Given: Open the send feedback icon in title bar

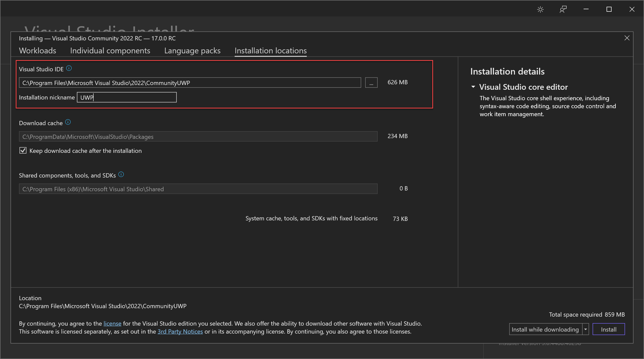Looking at the screenshot, I should 563,9.
